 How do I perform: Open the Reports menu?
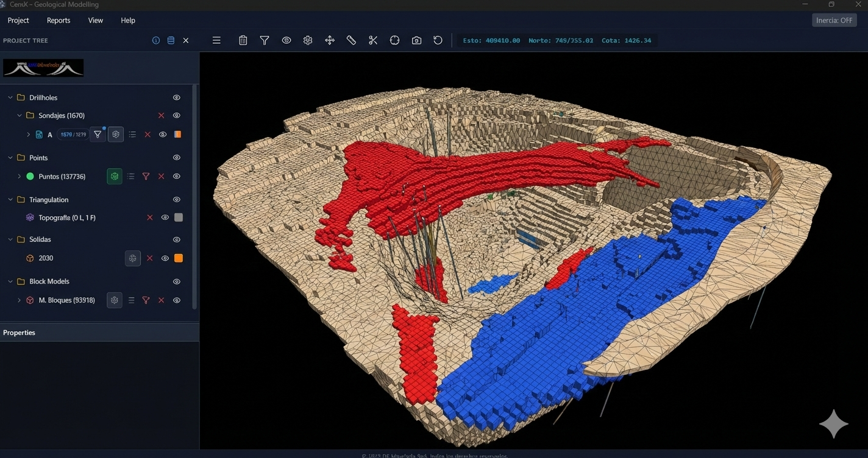click(58, 20)
